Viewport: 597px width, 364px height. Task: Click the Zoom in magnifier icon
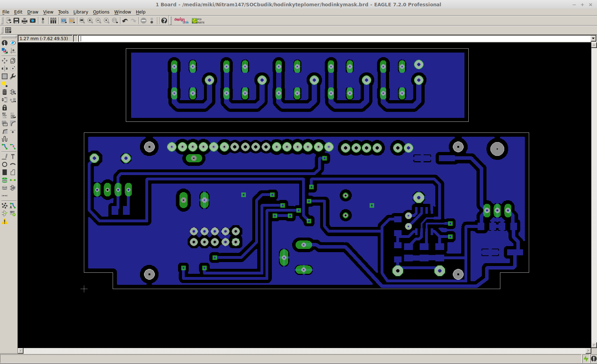[x=90, y=21]
